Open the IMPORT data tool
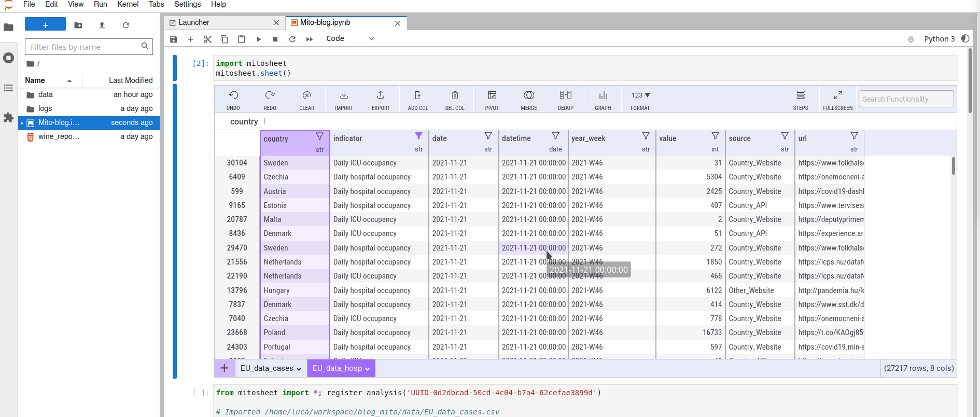The height and width of the screenshot is (417, 980). click(344, 95)
